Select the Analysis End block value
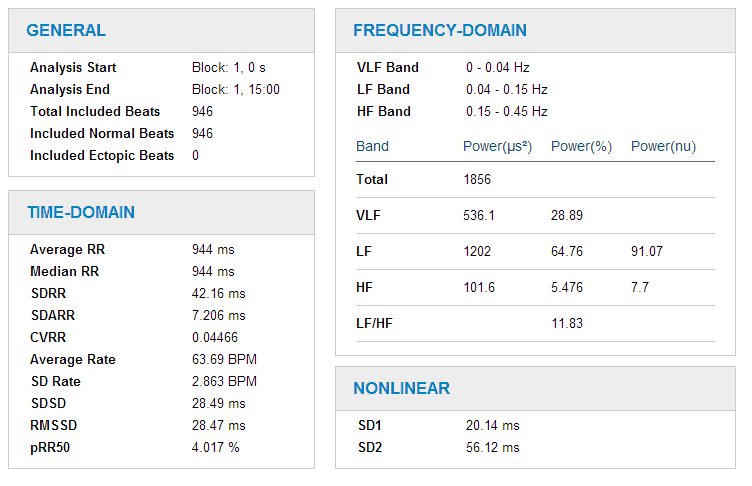 click(x=235, y=90)
